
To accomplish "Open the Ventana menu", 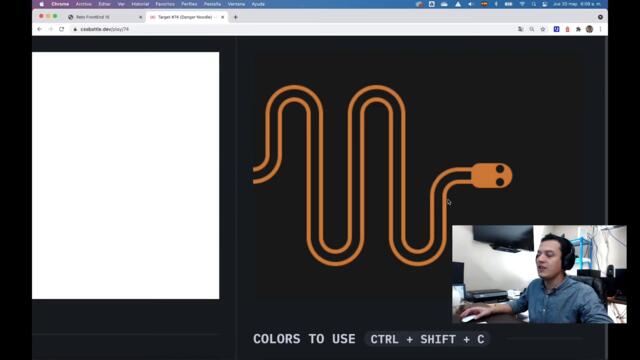I will click(236, 4).
